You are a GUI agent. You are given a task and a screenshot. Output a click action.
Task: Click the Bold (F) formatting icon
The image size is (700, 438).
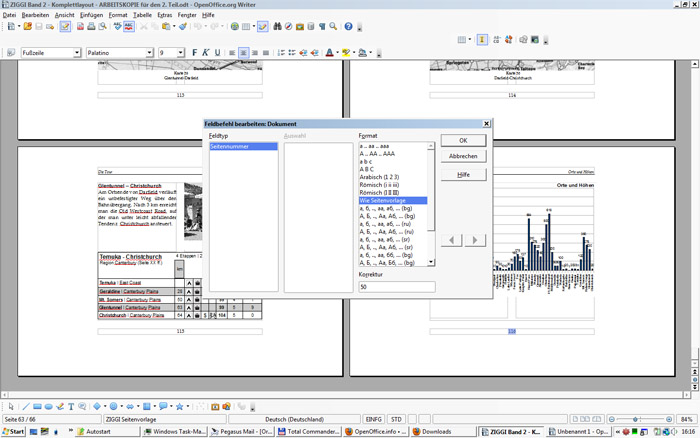(x=196, y=52)
